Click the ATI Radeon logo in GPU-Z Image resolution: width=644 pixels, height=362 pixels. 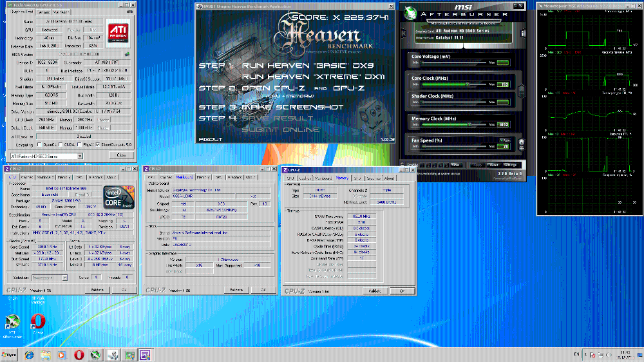point(118,33)
